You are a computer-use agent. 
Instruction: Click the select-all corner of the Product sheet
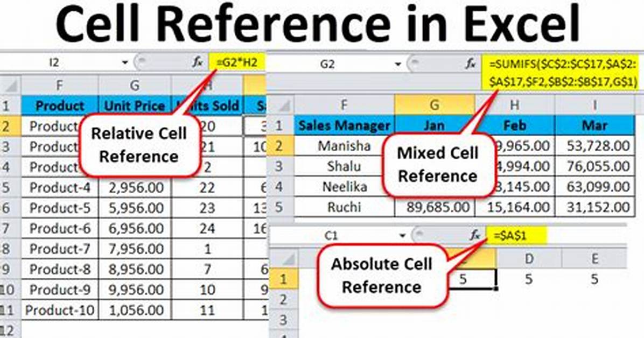(x=11, y=86)
